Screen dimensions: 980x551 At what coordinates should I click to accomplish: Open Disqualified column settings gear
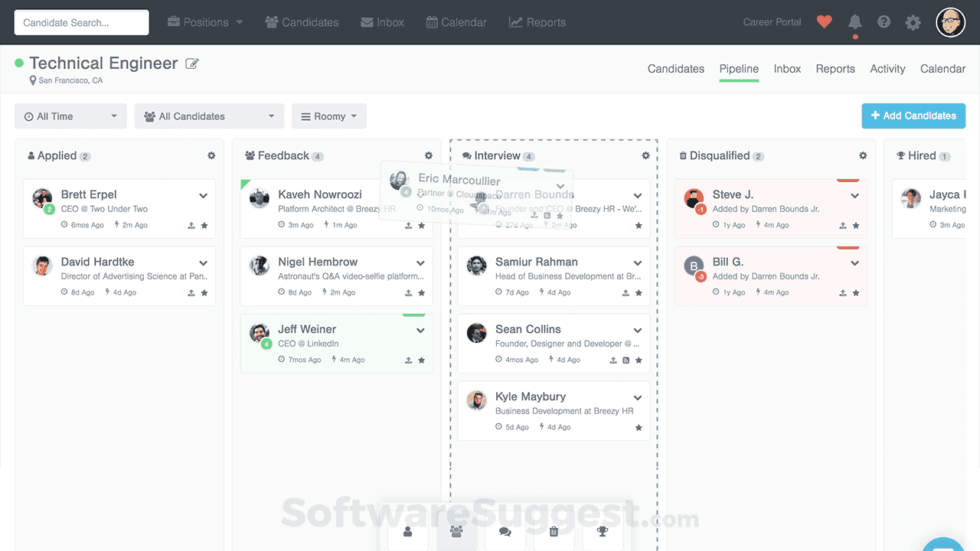(x=863, y=155)
